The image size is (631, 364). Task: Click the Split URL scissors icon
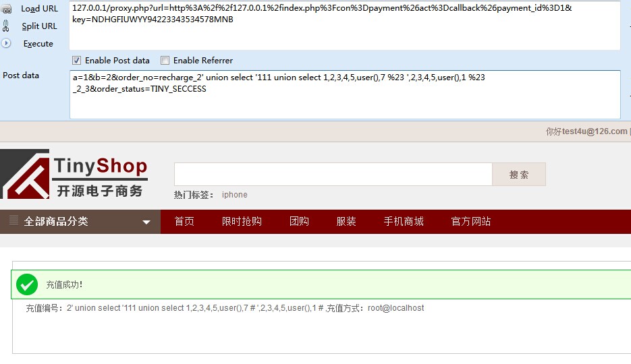point(5,26)
